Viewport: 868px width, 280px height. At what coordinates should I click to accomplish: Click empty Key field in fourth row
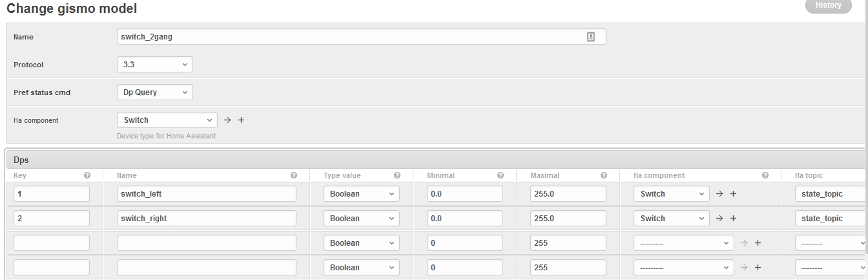point(52,268)
